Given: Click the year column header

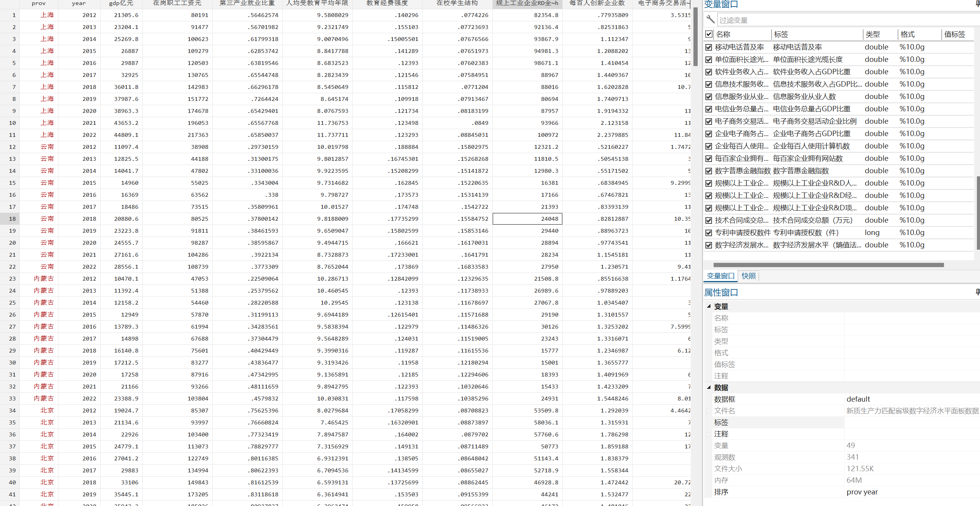Looking at the screenshot, I should pyautogui.click(x=79, y=3).
